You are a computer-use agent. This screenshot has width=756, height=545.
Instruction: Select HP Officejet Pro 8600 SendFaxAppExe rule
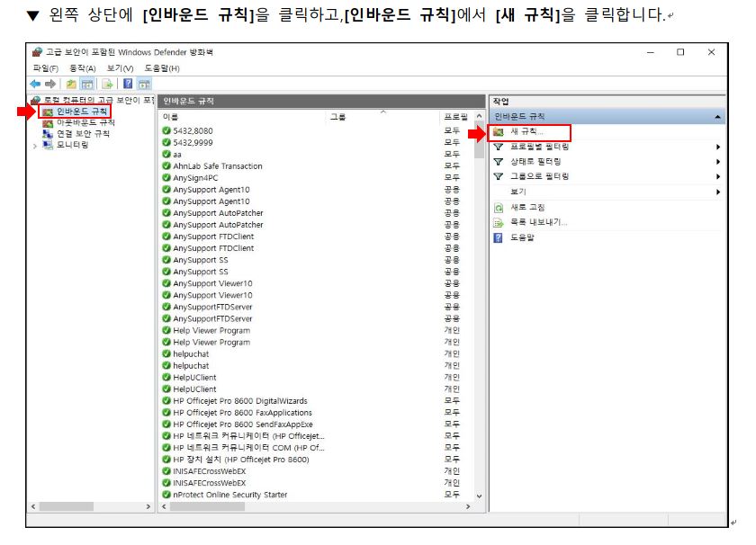[316, 424]
